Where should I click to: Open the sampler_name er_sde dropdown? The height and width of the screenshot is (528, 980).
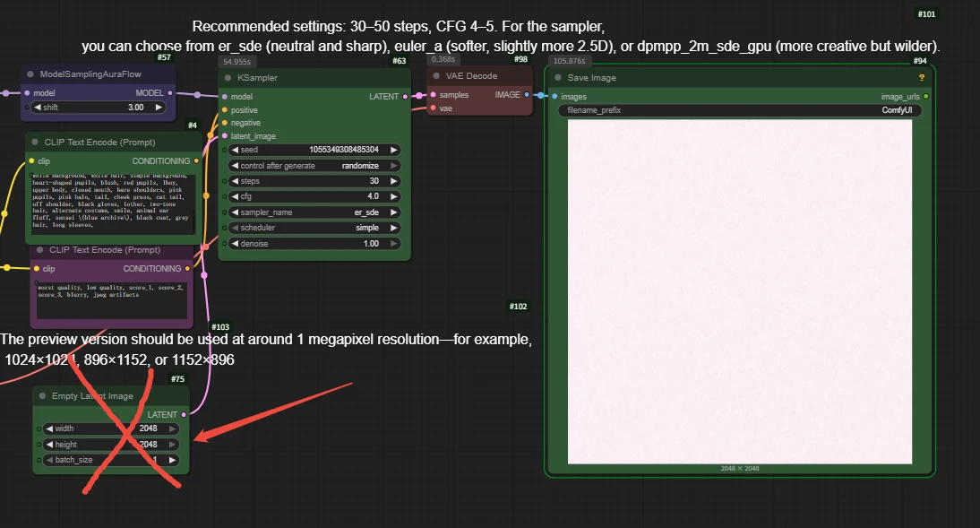tap(314, 212)
